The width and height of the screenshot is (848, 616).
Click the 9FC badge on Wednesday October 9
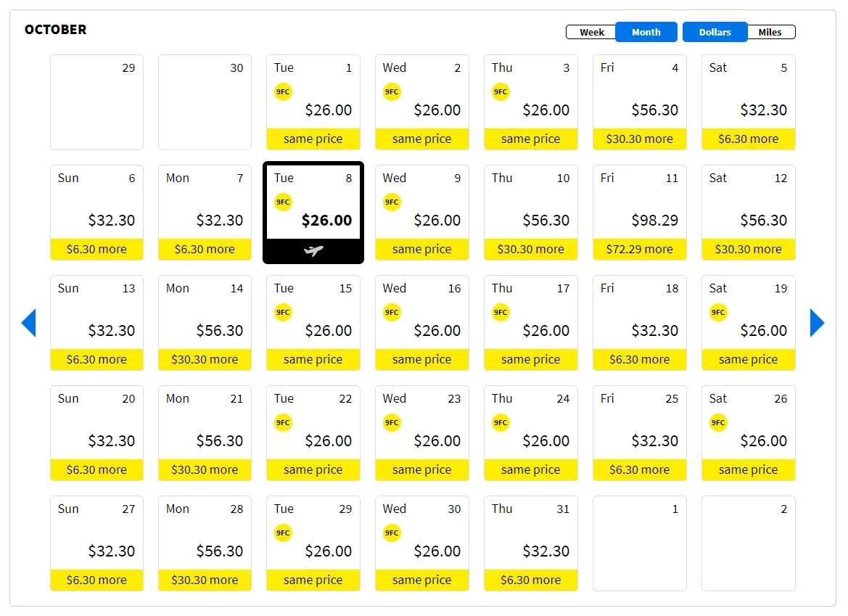pyautogui.click(x=392, y=202)
